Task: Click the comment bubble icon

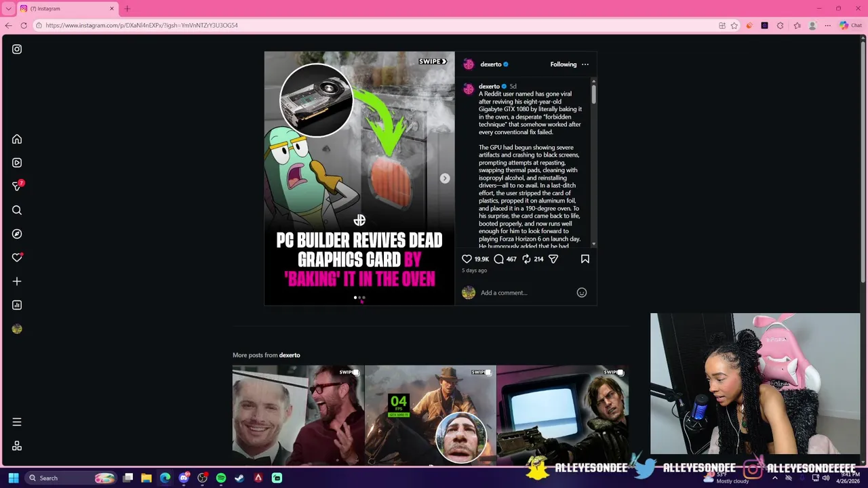Action: [x=498, y=259]
